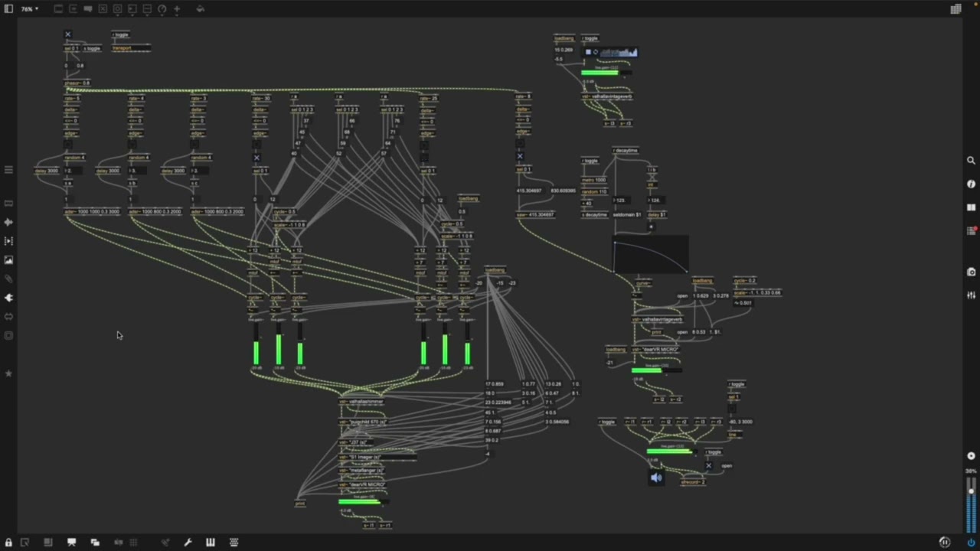Open the plug-ins browser sidebar icon
The image size is (980, 551).
(x=8, y=298)
